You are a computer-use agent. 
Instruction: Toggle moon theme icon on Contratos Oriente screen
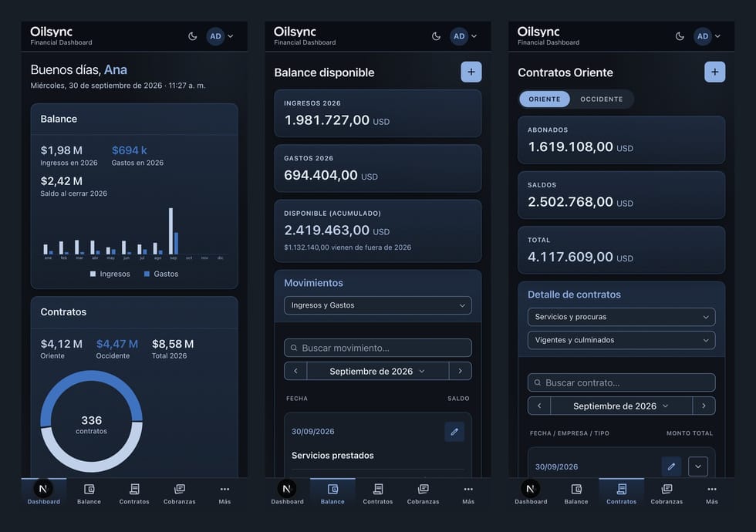click(x=680, y=36)
